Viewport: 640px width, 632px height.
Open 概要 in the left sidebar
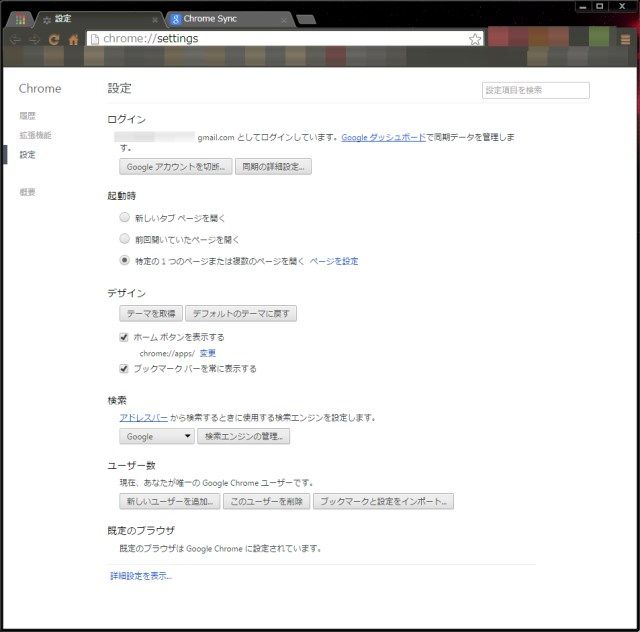(x=27, y=192)
